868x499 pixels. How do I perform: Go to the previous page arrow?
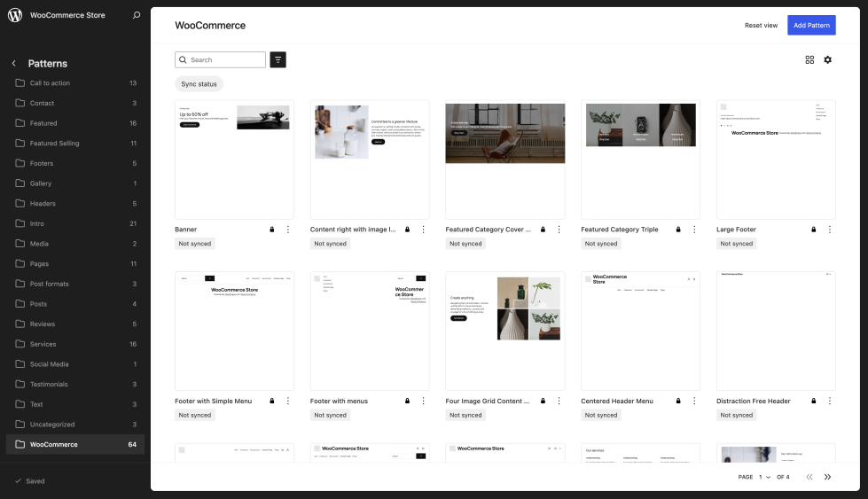pyautogui.click(x=809, y=477)
